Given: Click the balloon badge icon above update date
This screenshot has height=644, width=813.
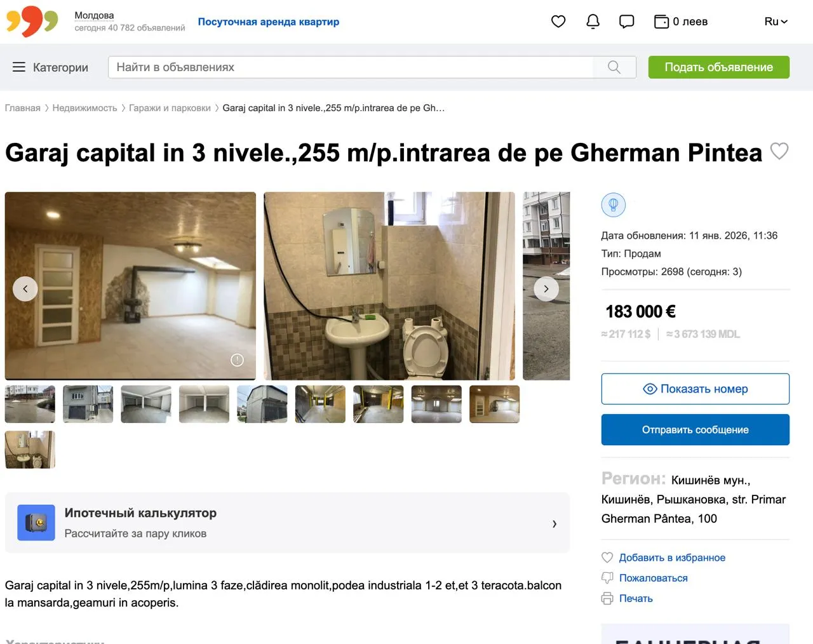Looking at the screenshot, I should pyautogui.click(x=614, y=205).
